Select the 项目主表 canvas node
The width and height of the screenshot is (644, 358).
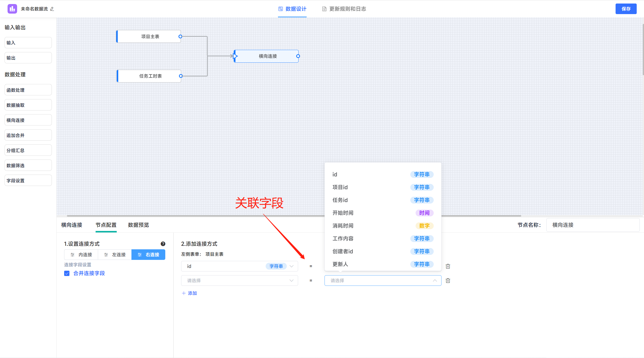tap(148, 36)
